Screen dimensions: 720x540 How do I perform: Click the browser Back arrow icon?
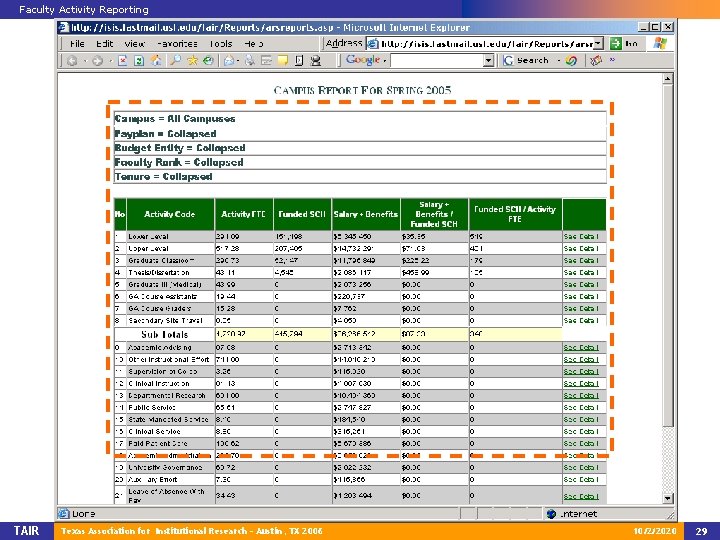(x=72, y=61)
